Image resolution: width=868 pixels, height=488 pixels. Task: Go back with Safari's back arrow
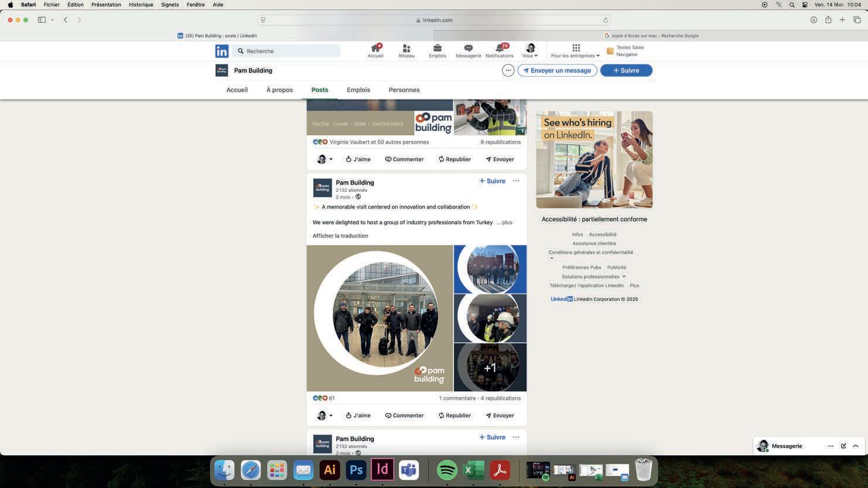[66, 20]
